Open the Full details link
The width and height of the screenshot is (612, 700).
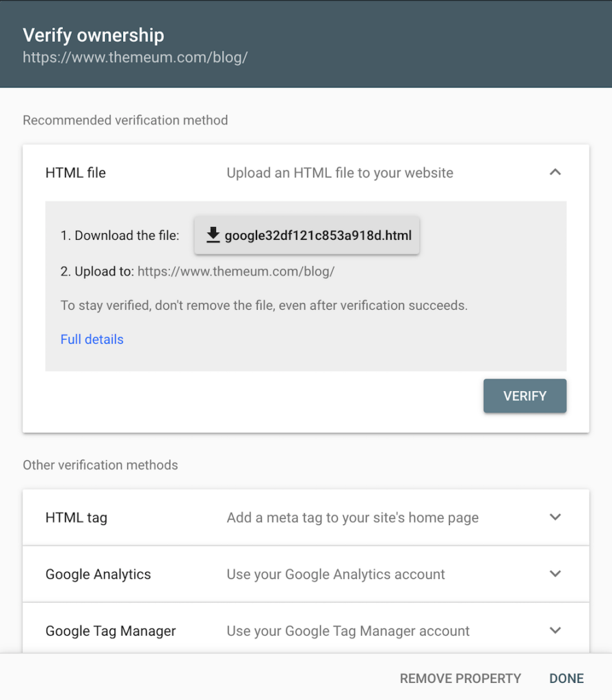(x=92, y=339)
